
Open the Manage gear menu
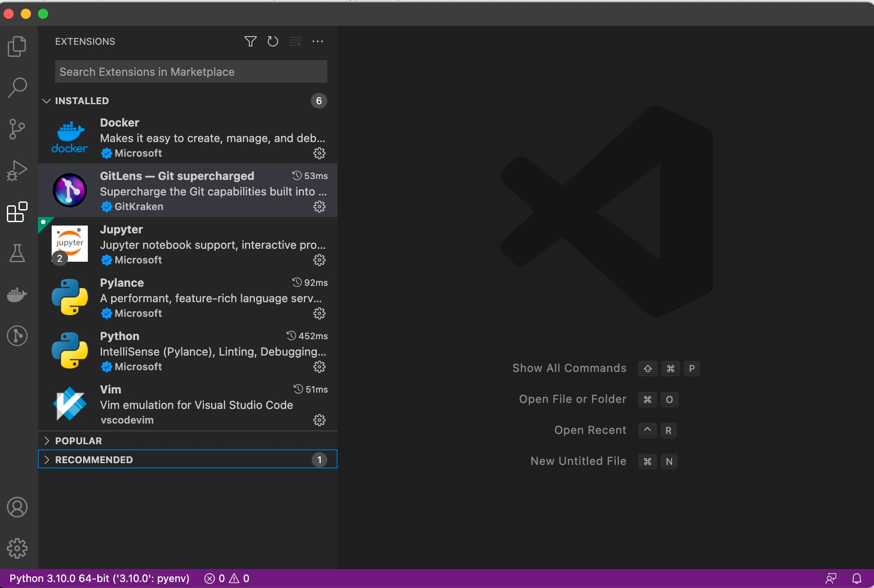click(17, 548)
